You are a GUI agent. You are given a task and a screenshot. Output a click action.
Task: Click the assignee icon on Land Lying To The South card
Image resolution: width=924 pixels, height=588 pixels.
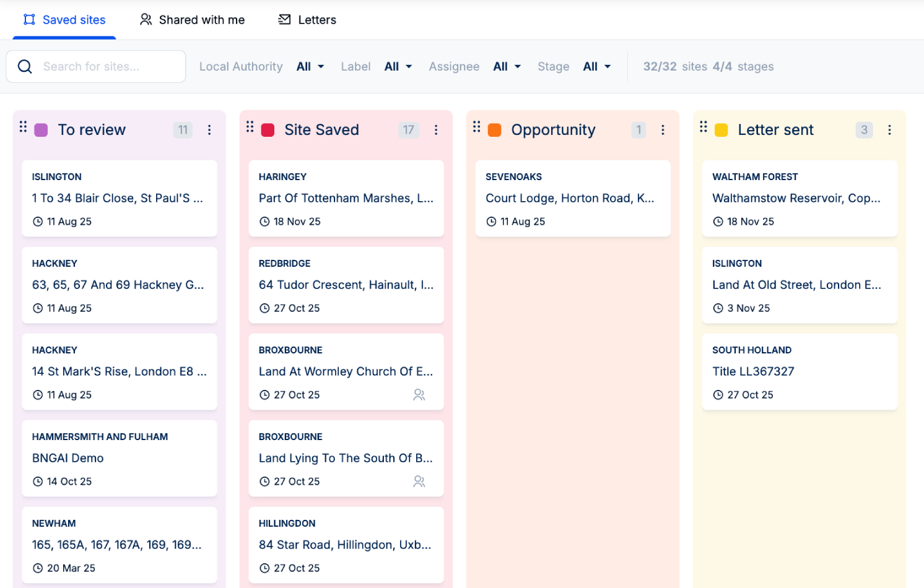(419, 481)
